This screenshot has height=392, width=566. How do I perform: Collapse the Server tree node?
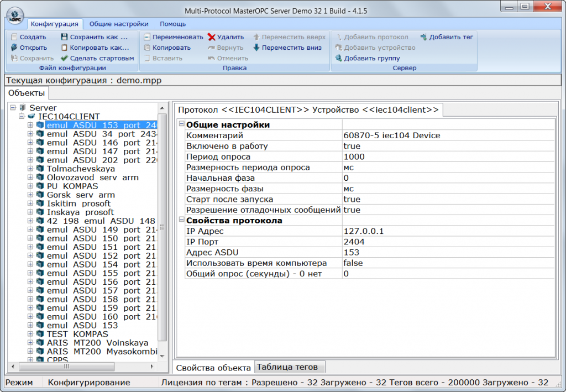[x=13, y=108]
